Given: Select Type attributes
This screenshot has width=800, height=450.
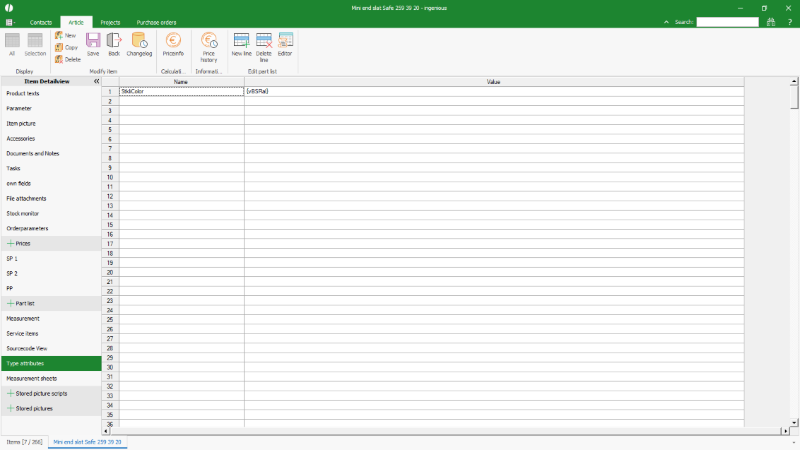Looking at the screenshot, I should coord(51,363).
